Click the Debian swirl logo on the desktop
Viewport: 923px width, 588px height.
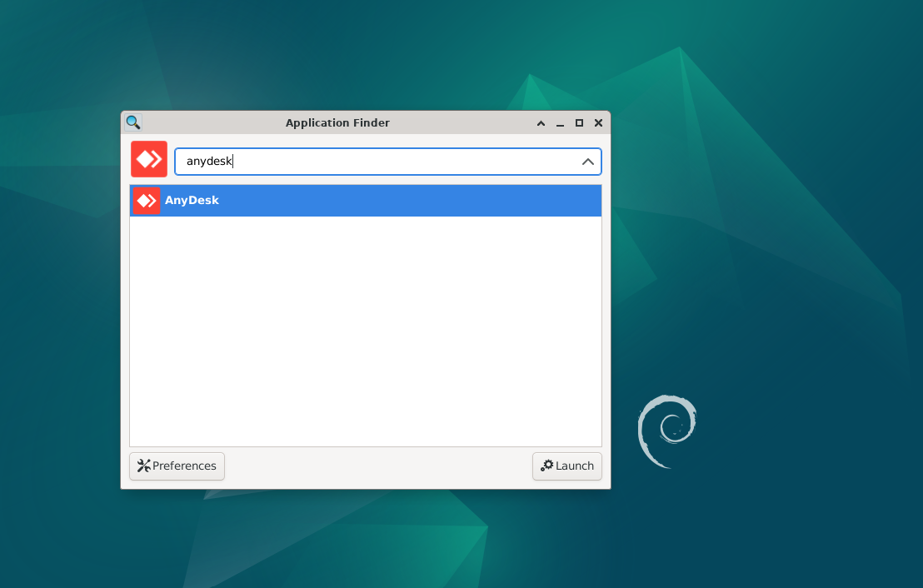[666, 431]
